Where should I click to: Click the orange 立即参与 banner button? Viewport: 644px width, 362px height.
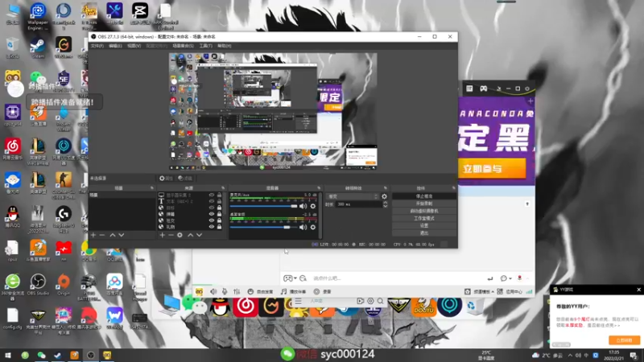click(492, 169)
